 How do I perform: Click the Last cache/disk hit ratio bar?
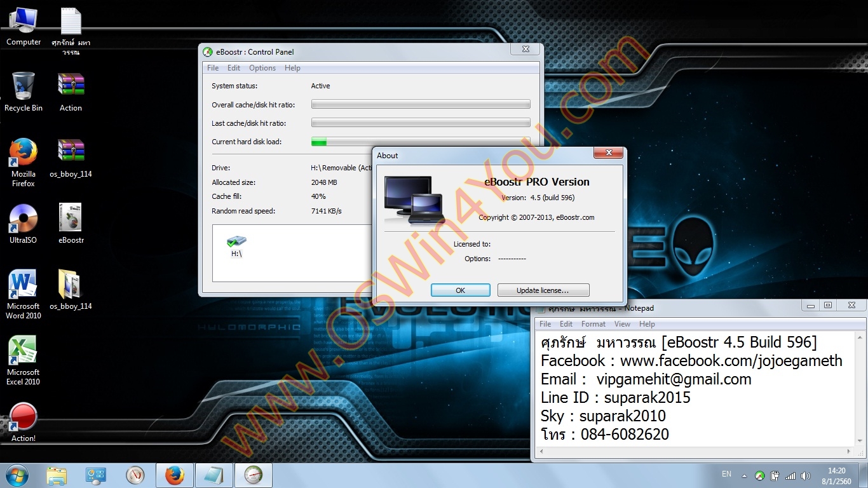pos(421,123)
